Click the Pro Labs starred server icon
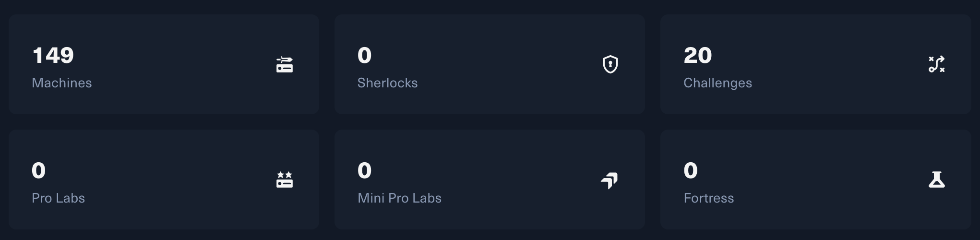The image size is (980, 240). (x=285, y=180)
